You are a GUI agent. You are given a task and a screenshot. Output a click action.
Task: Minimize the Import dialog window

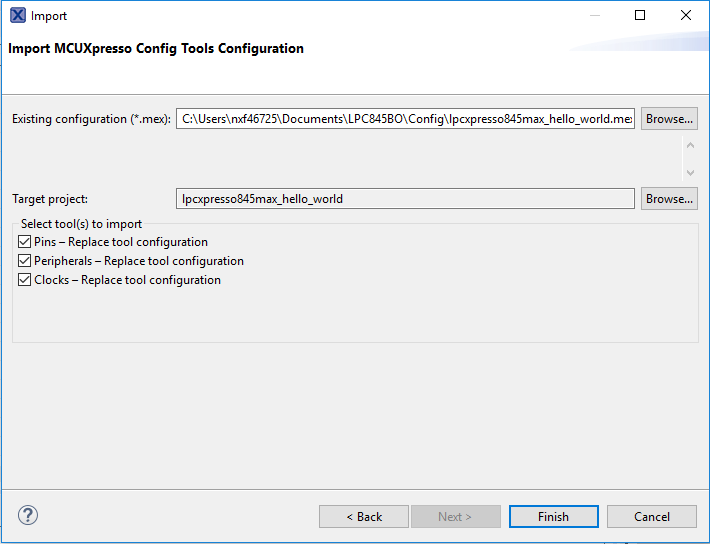tap(595, 16)
